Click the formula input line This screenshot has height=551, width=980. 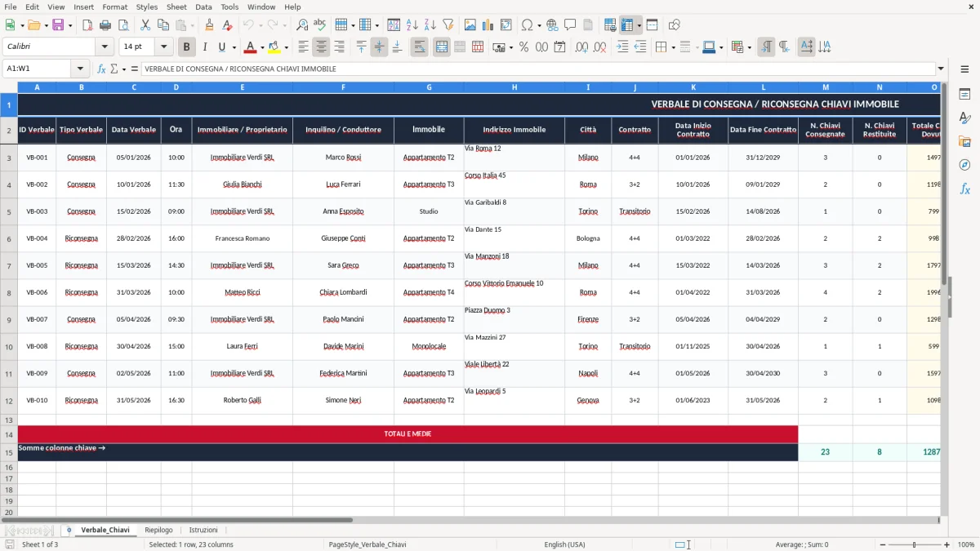click(538, 69)
